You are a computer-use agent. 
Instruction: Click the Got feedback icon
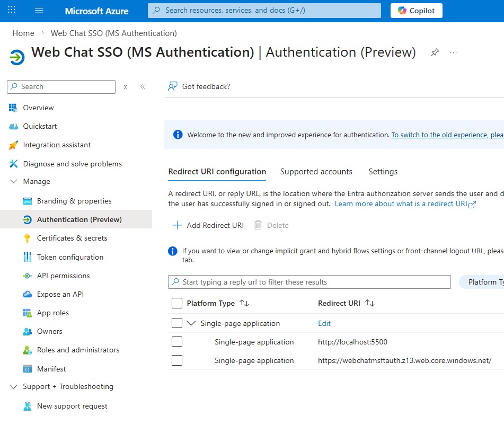172,86
